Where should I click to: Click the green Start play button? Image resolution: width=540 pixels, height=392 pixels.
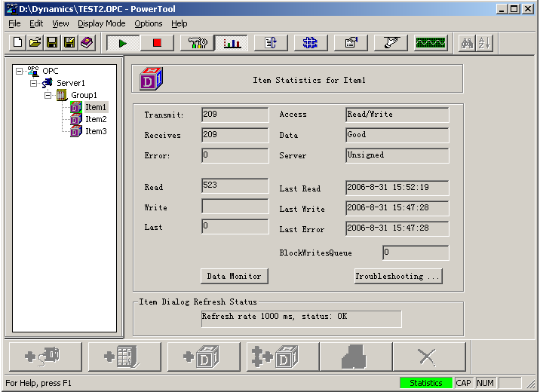(x=122, y=43)
